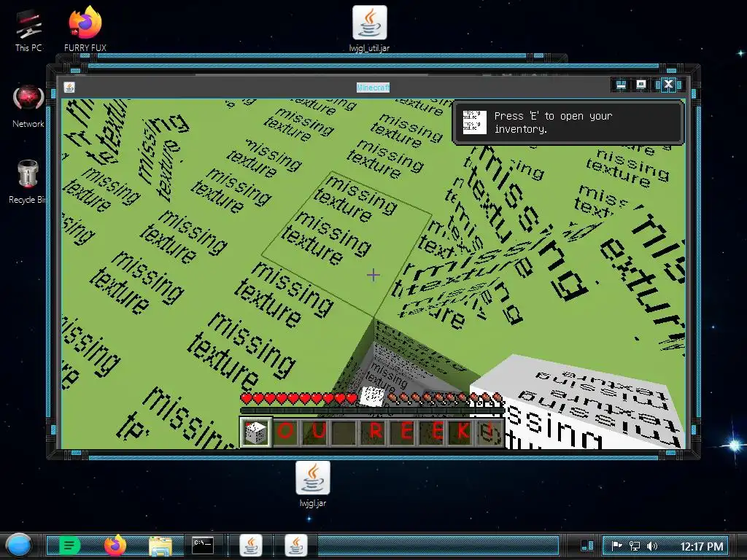Select the last hotbar slot with exclamation item

coord(489,432)
